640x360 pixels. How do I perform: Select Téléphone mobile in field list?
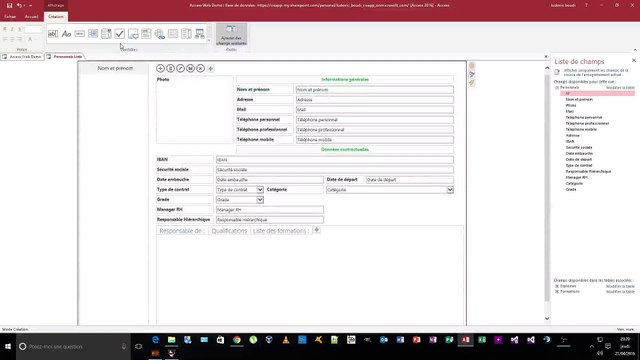pyautogui.click(x=581, y=129)
